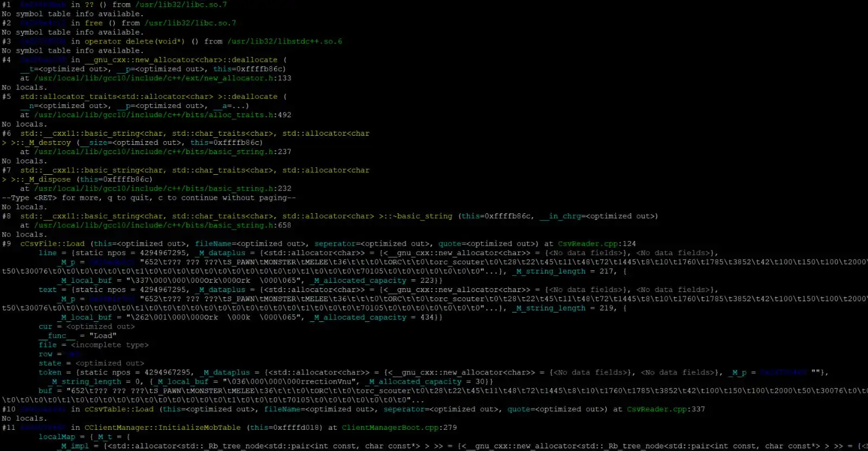Click the /usr/lib32/libstdc++.so.6 path
This screenshot has width=868, height=451.
285,41
